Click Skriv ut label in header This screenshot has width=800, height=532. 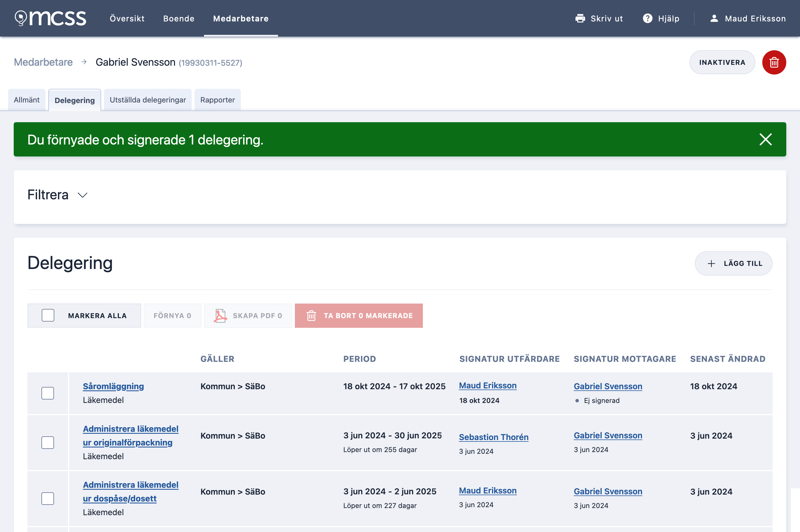click(x=607, y=18)
